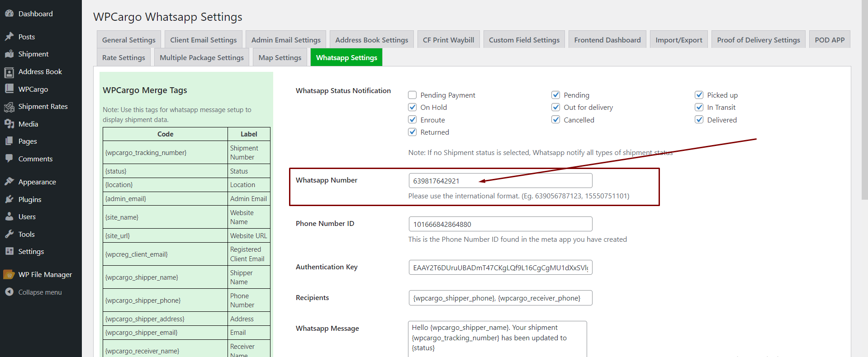Viewport: 868px width, 357px height.
Task: Enable the Pending Payment checkbox
Action: point(412,95)
